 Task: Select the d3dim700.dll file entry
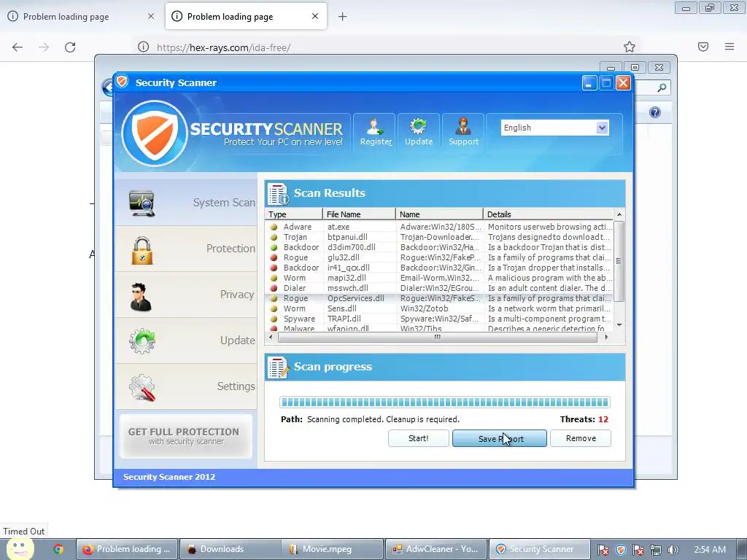pyautogui.click(x=352, y=248)
